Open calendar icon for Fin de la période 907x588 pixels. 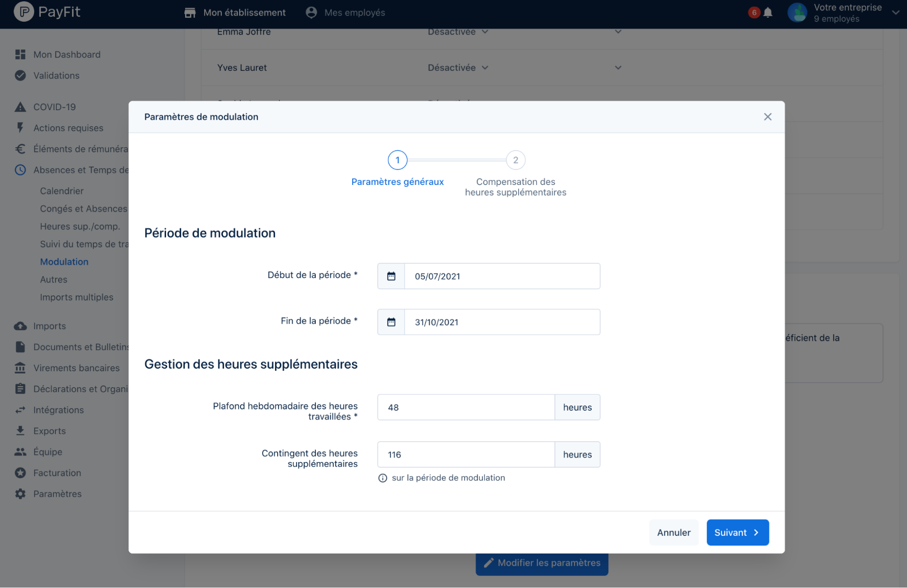pos(391,322)
